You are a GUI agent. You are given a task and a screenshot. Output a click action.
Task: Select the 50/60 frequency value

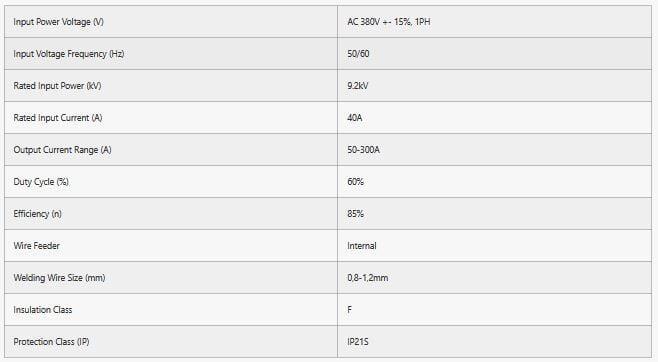coord(358,54)
